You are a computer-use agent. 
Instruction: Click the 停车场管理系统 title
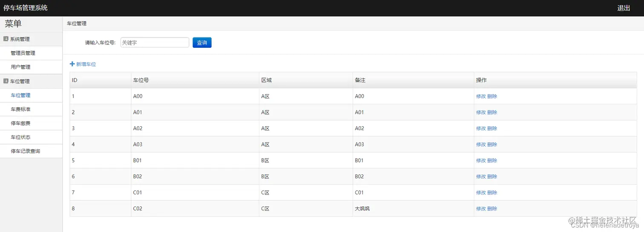pyautogui.click(x=26, y=8)
